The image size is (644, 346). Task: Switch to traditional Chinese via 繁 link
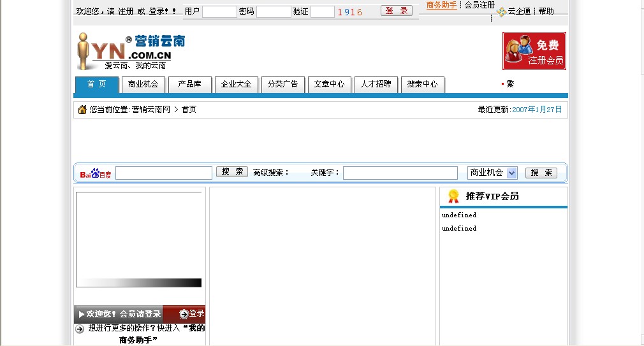coord(510,83)
